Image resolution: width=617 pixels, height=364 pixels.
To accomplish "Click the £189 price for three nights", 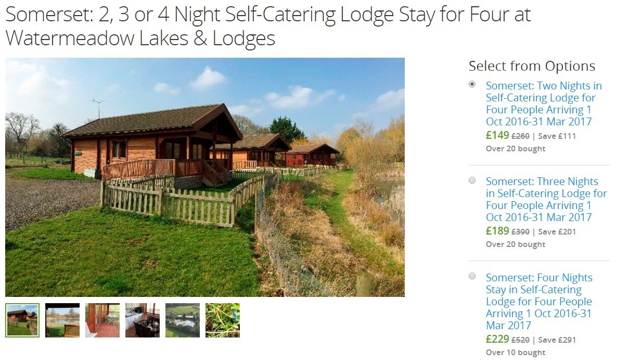I will click(x=497, y=230).
